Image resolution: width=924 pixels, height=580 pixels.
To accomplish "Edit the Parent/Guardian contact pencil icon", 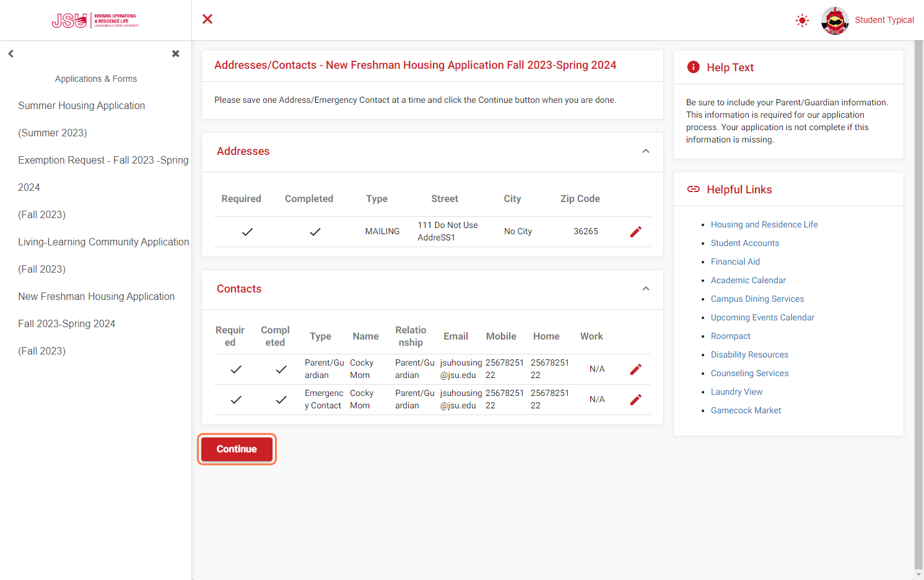I will coord(635,369).
